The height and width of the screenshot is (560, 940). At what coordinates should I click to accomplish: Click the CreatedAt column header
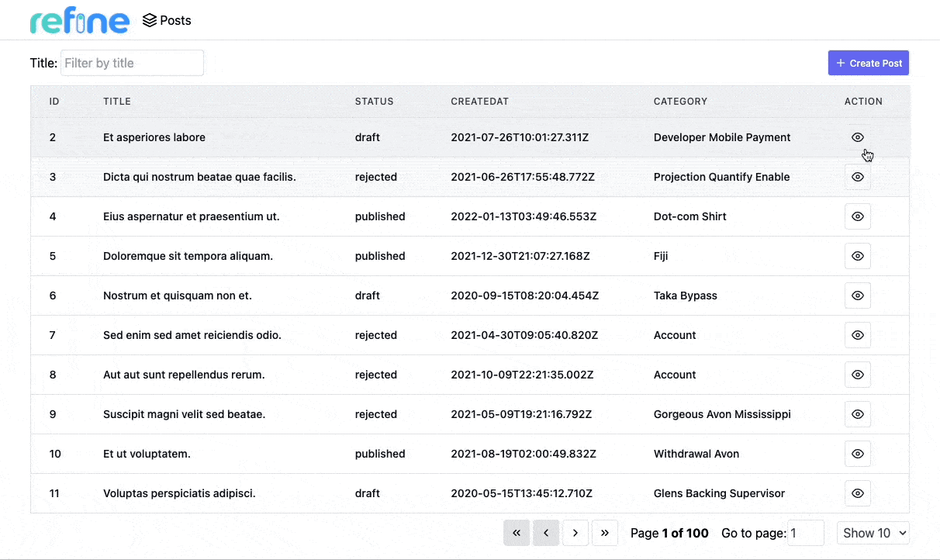tap(479, 102)
